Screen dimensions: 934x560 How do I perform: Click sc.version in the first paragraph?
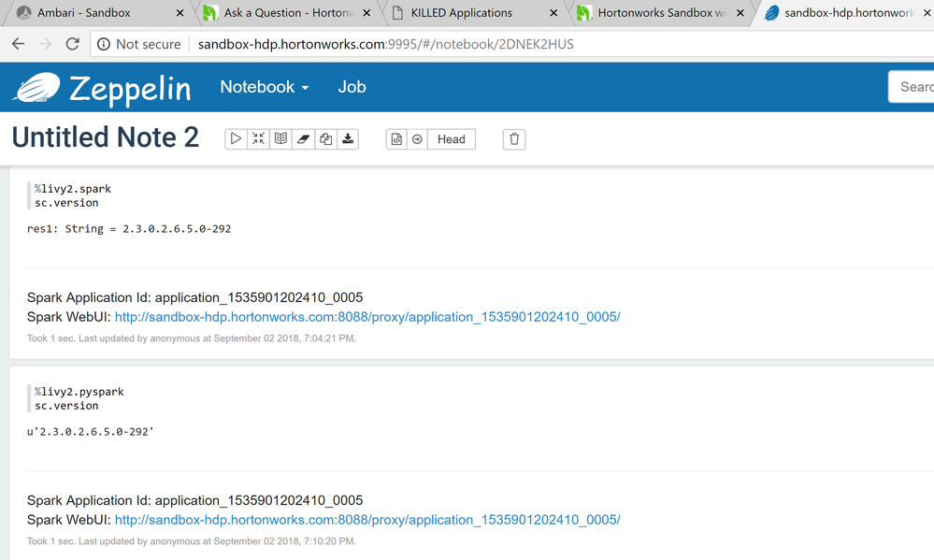click(66, 203)
